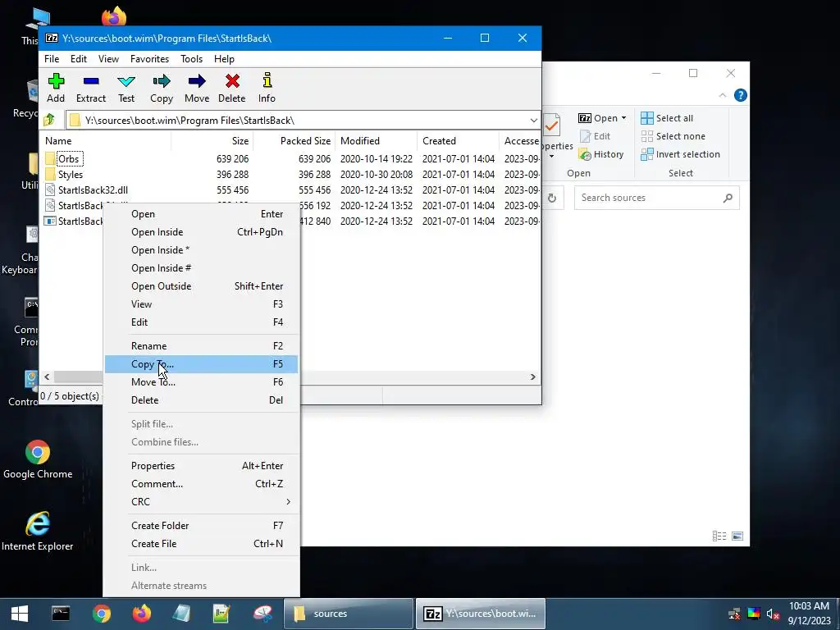840x630 pixels.
Task: Open Command Prompt from the taskbar
Action: coord(61,614)
